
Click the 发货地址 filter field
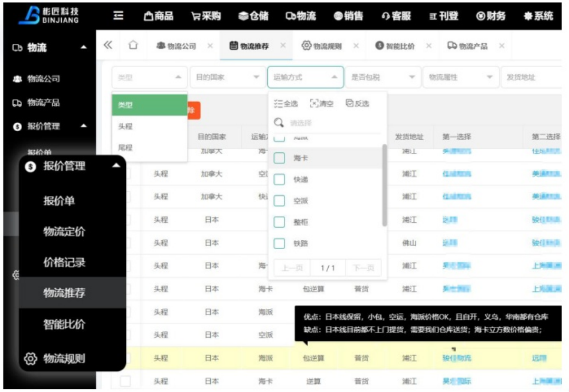point(532,77)
